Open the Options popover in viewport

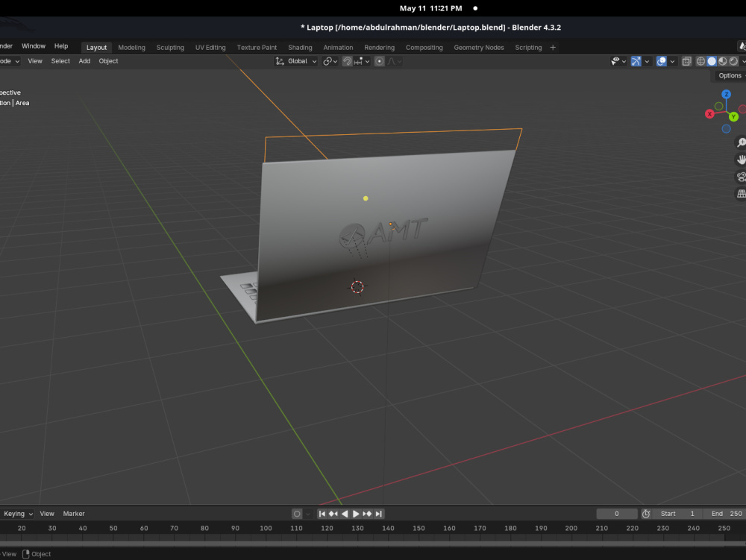(730, 75)
